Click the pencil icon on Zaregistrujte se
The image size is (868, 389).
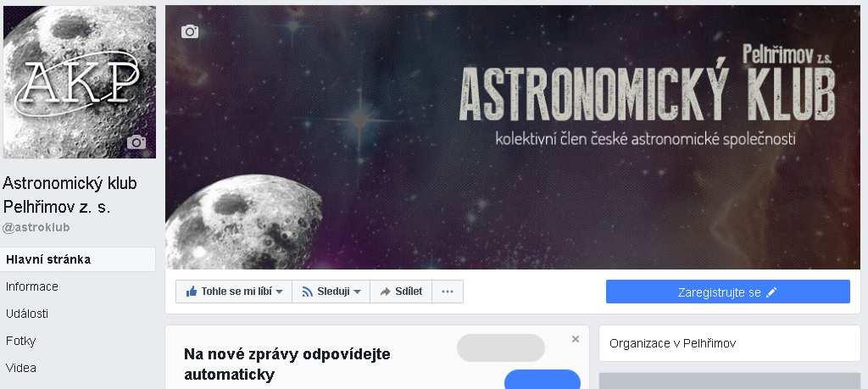[x=771, y=292]
